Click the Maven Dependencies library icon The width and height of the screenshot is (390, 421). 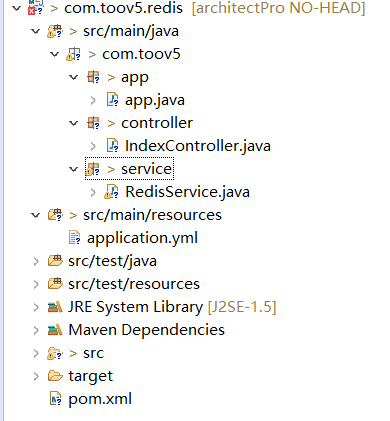click(x=55, y=330)
